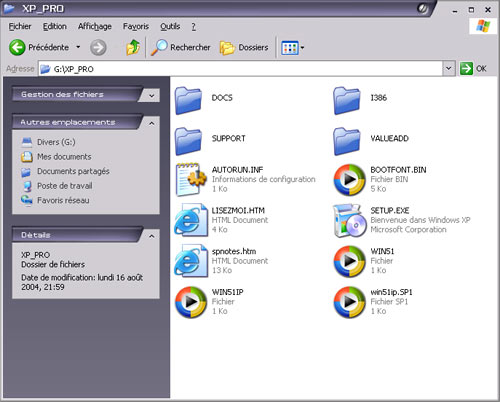500x402 pixels.
Task: Open the Outils menu
Action: click(170, 26)
